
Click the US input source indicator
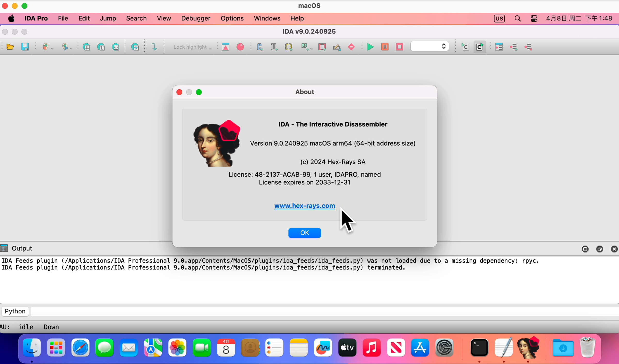click(499, 18)
